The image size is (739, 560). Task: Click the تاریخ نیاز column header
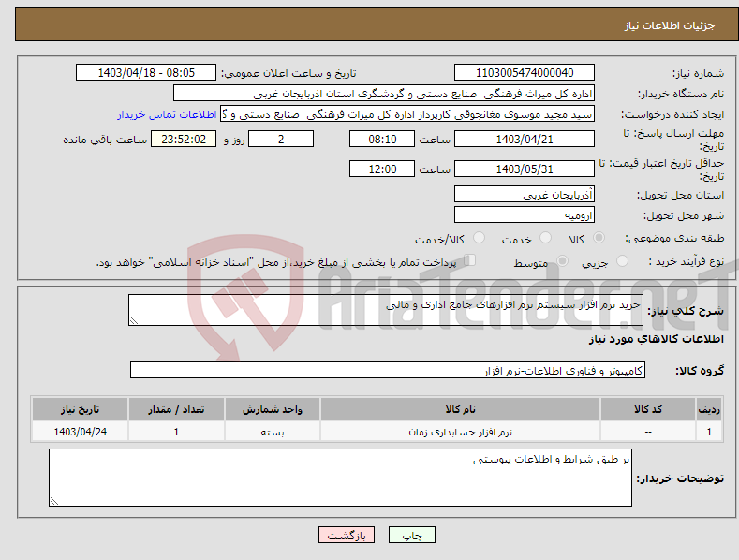click(x=80, y=409)
